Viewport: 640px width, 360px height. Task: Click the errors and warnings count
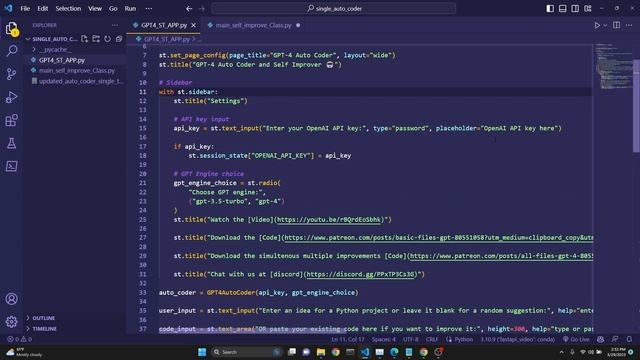(19, 339)
